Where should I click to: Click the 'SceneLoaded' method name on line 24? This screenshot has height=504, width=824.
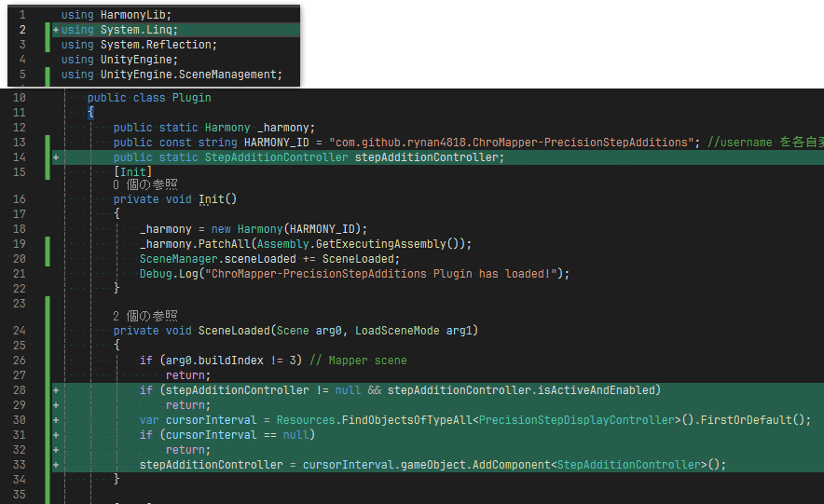coord(234,331)
